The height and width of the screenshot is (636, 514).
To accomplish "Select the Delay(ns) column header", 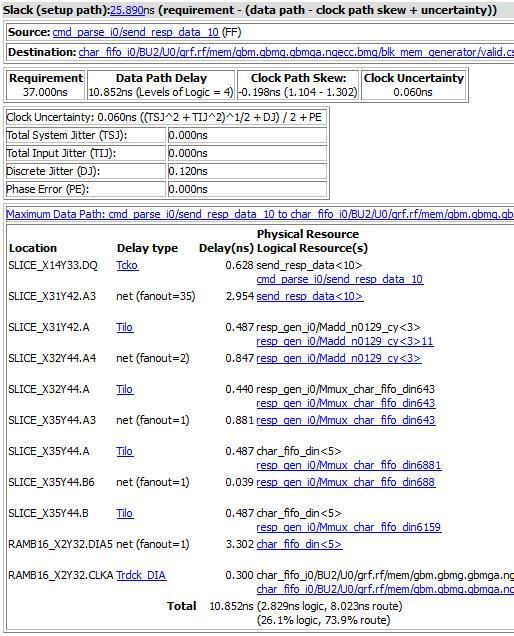I will pos(226,248).
